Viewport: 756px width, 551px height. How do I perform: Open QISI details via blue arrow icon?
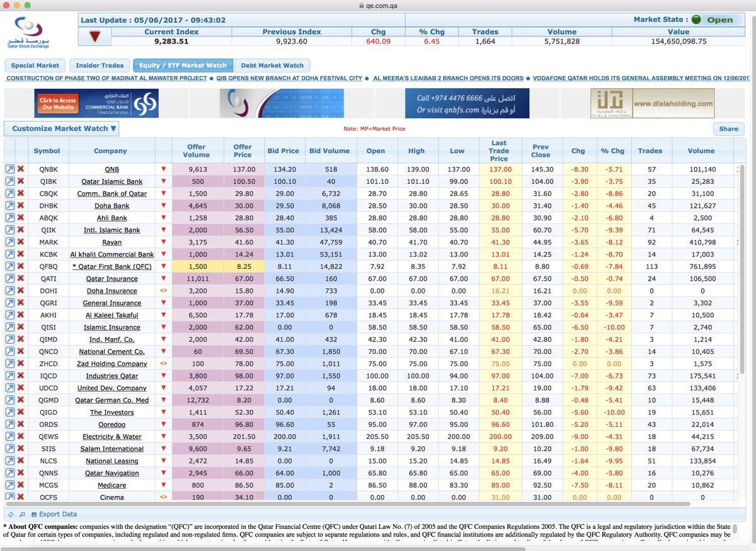pos(10,327)
